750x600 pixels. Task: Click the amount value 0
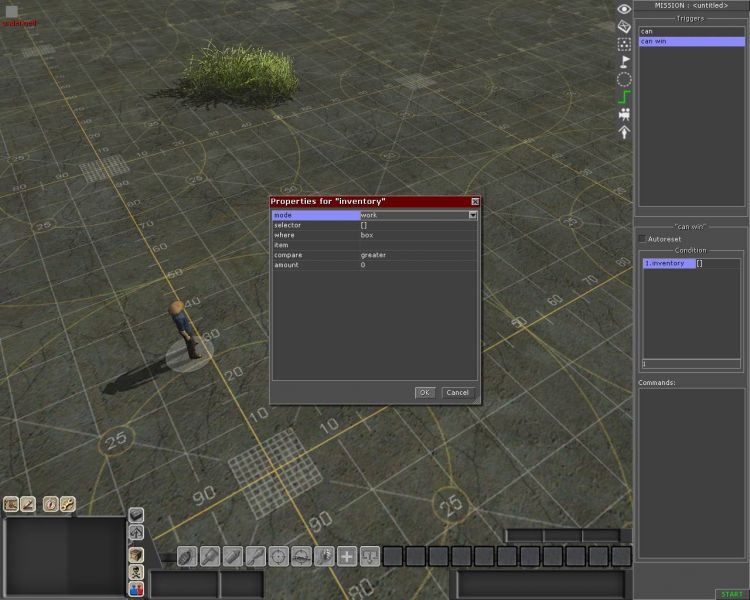coord(363,265)
